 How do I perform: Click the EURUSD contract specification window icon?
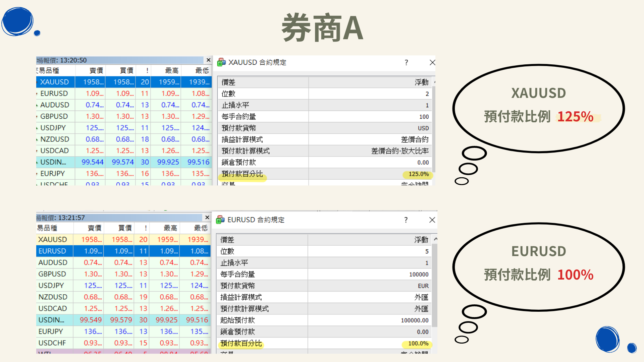(221, 220)
